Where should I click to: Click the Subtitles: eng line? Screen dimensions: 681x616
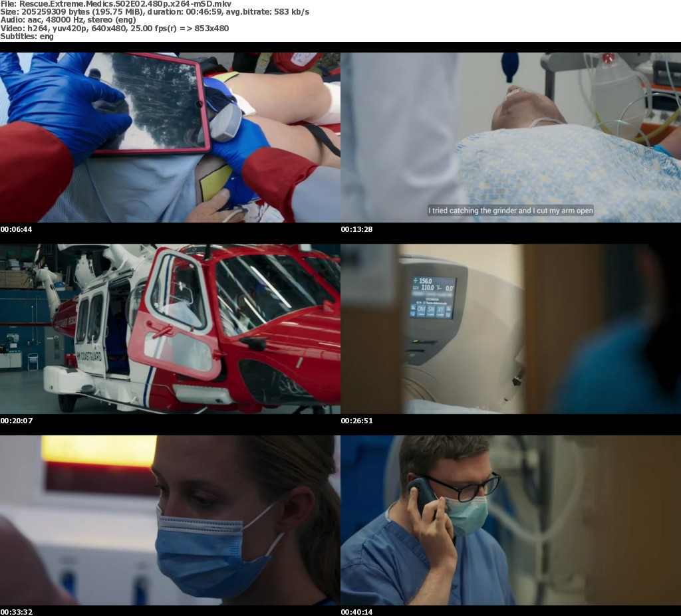click(x=27, y=36)
